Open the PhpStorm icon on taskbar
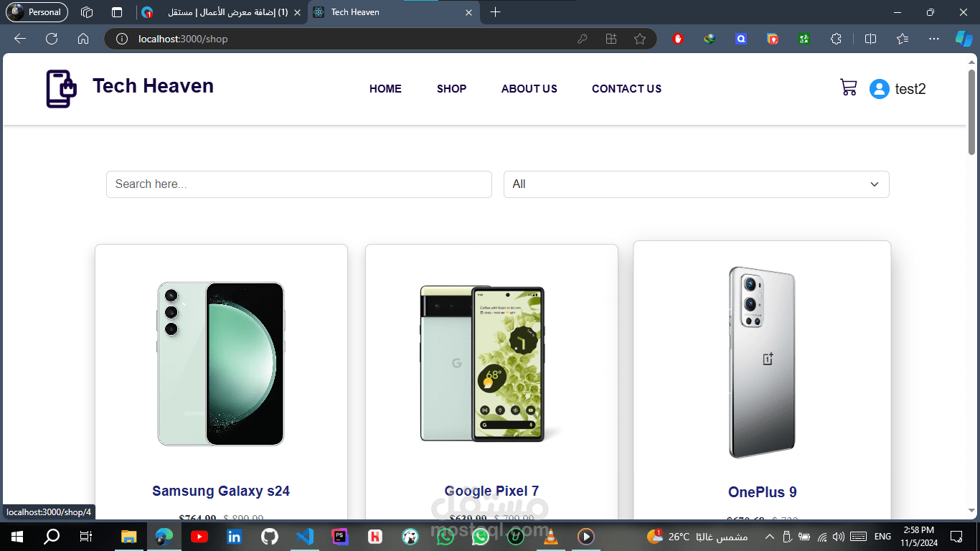 (339, 536)
